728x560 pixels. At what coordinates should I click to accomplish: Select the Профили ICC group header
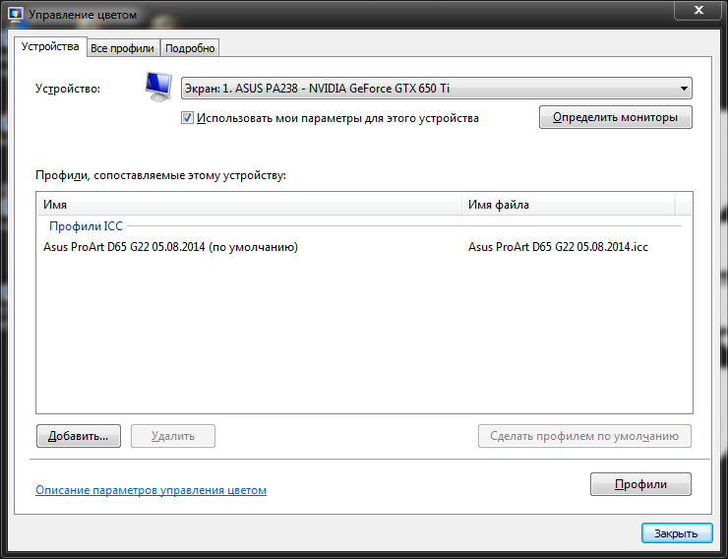(86, 226)
